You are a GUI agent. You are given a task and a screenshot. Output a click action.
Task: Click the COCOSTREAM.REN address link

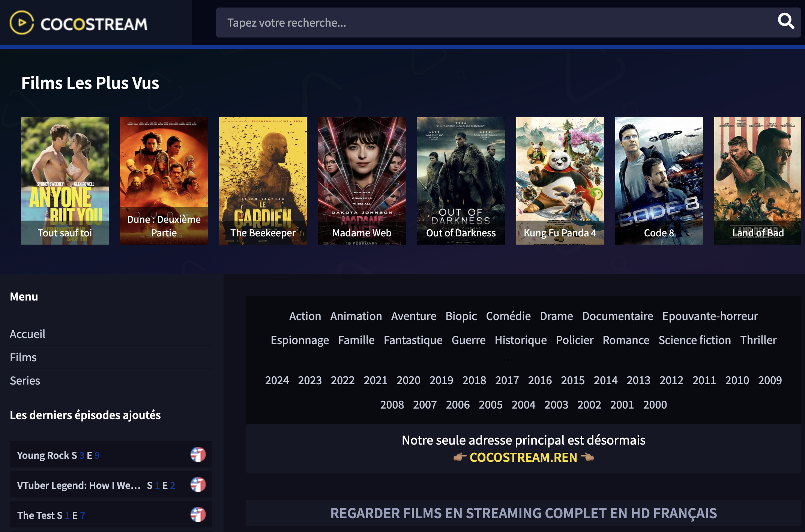(523, 457)
